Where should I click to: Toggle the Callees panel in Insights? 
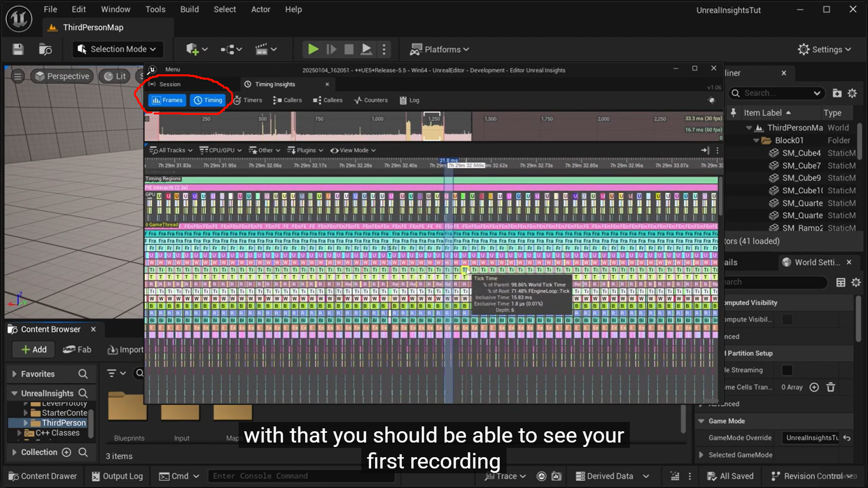coord(328,100)
